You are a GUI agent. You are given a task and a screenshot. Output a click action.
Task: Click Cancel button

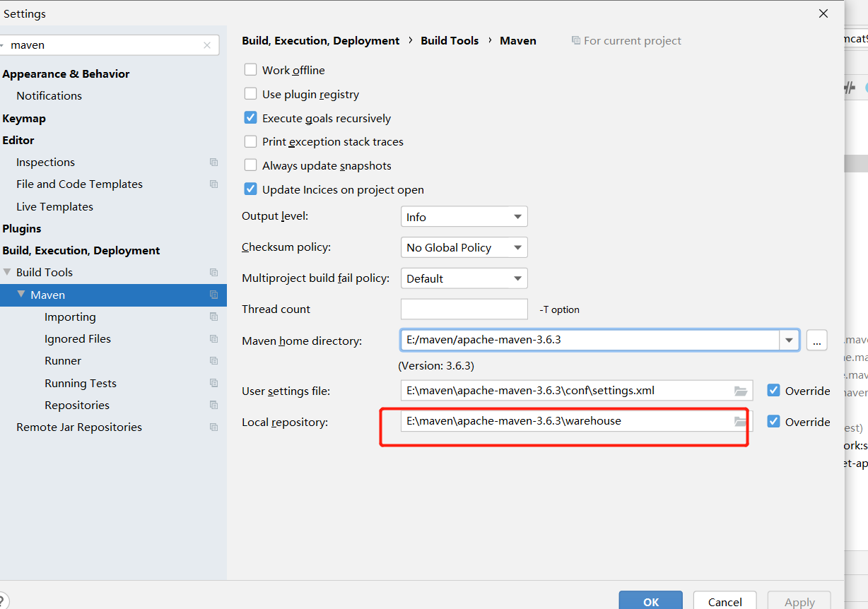tap(725, 601)
